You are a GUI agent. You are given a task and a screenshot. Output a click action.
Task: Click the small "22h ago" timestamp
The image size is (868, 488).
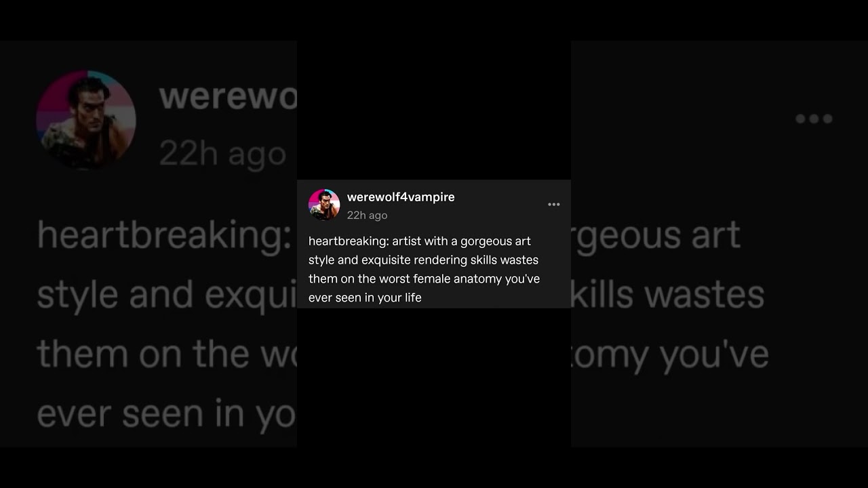(367, 216)
